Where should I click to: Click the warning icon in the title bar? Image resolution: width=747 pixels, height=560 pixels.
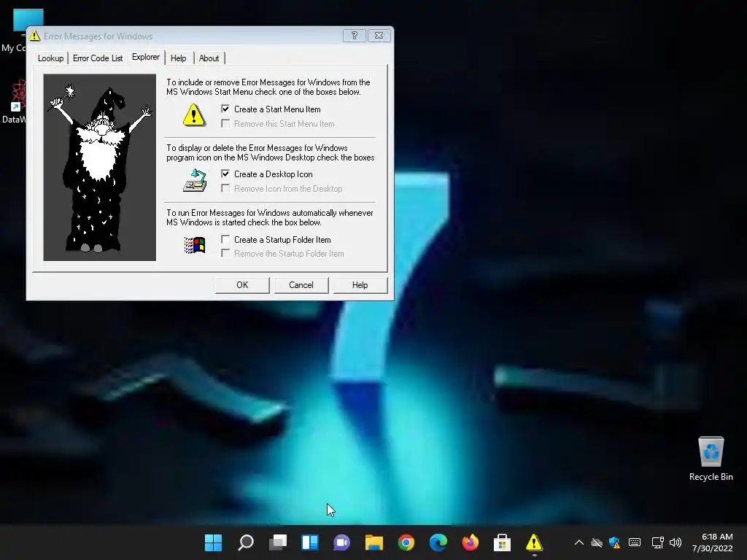[35, 36]
